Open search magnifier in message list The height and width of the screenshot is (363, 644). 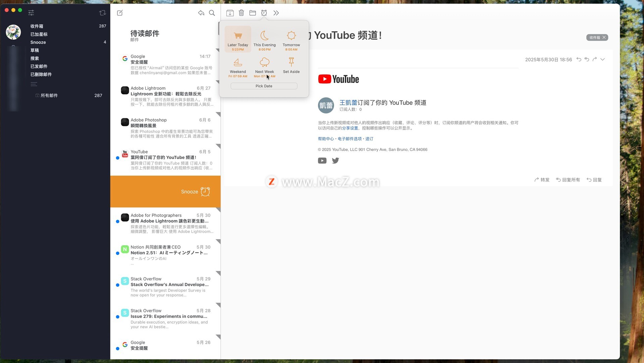click(x=212, y=13)
